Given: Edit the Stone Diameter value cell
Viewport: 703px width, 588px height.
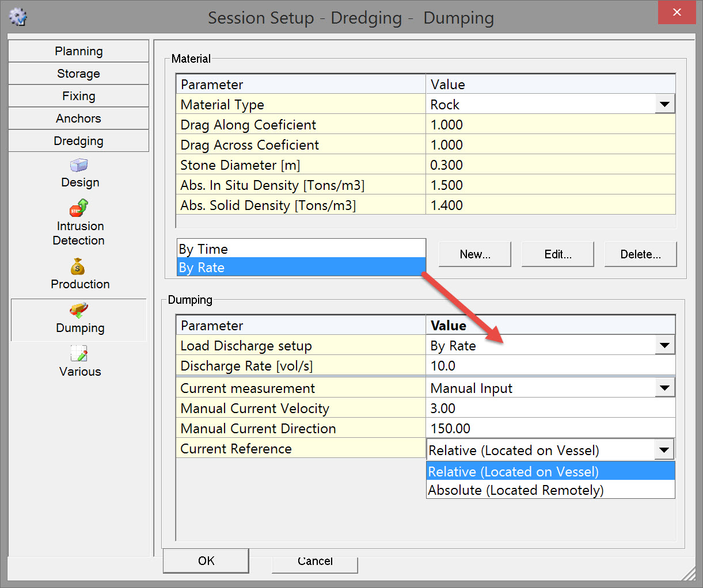Looking at the screenshot, I should 550,165.
